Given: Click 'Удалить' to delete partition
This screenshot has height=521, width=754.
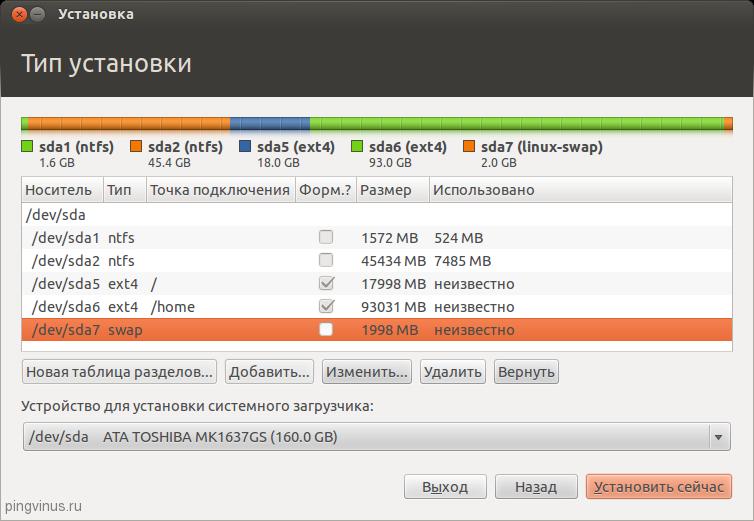Looking at the screenshot, I should pyautogui.click(x=452, y=372).
